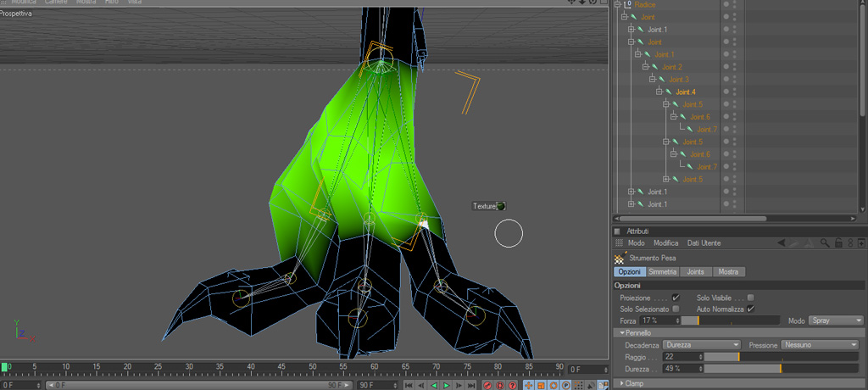Switch to the Simmetria tab
This screenshot has height=390, width=868.
click(662, 272)
